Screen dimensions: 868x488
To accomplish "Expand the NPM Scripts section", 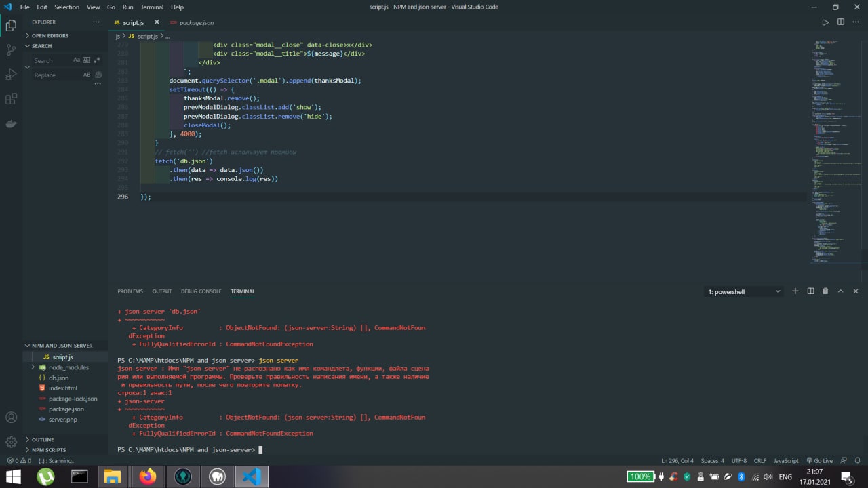I will pyautogui.click(x=49, y=450).
